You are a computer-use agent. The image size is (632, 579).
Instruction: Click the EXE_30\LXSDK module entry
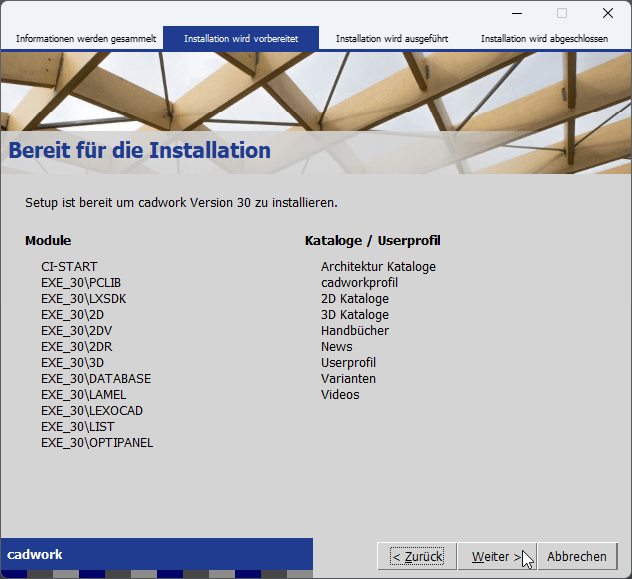pos(83,299)
